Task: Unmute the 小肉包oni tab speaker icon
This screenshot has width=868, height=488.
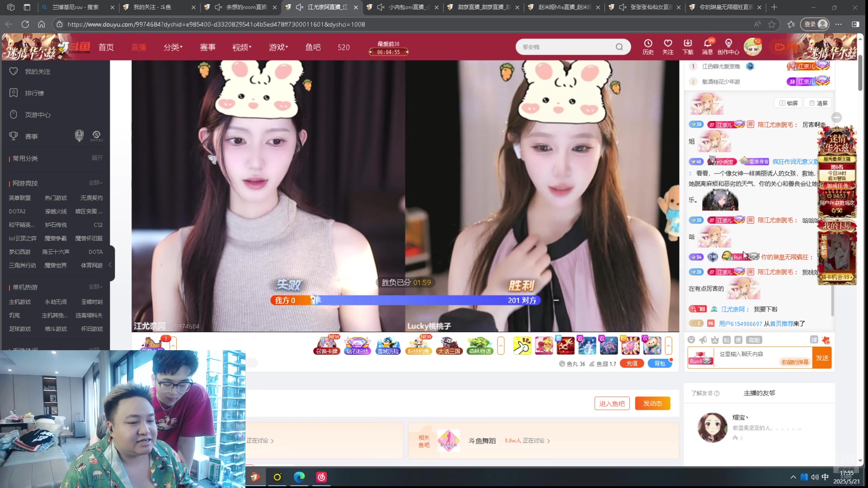Action: [381, 7]
